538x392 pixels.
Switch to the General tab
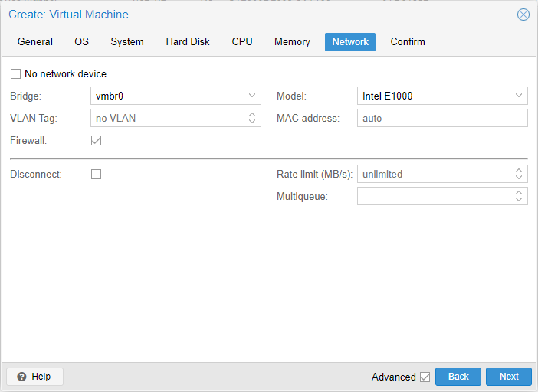35,42
